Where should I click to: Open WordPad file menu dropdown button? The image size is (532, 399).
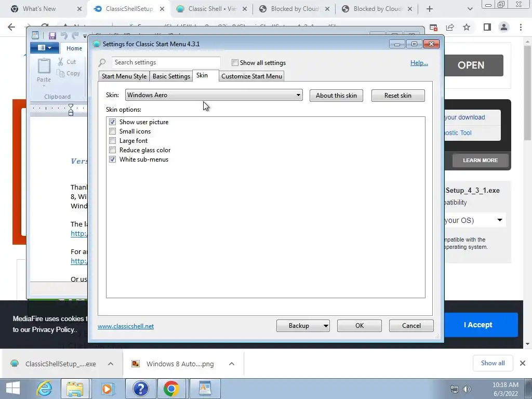[45, 48]
